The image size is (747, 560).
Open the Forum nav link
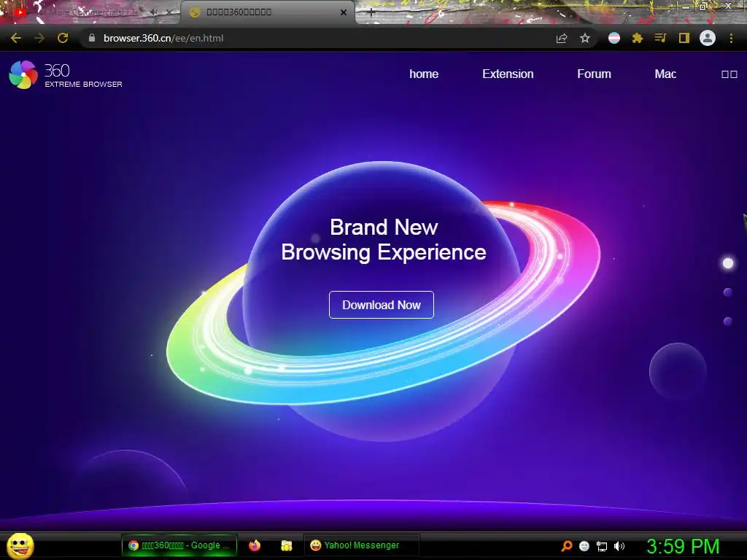pos(594,74)
